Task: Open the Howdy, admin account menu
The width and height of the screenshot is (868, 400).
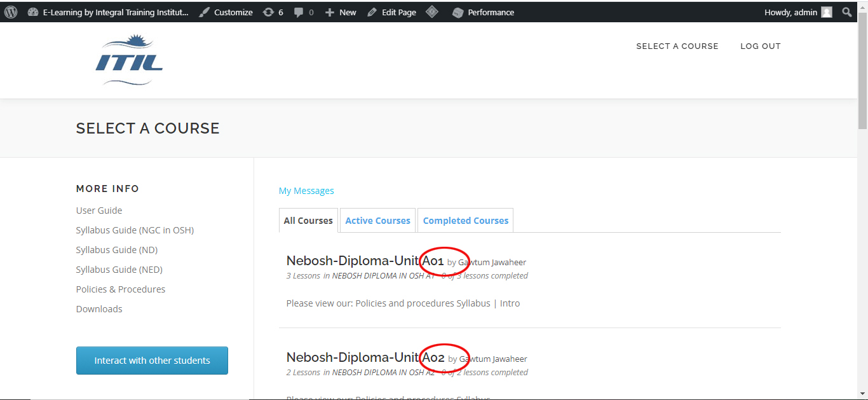Action: pyautogui.click(x=798, y=12)
